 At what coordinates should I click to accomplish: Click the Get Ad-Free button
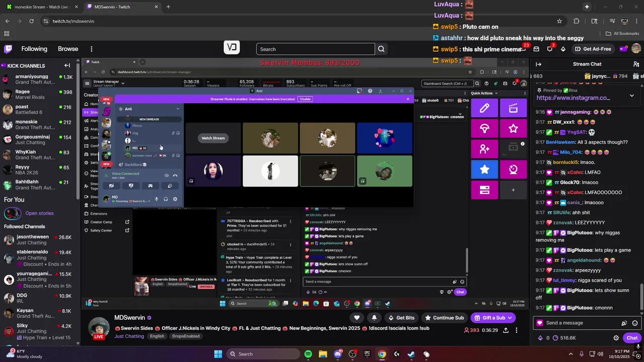[x=593, y=49]
